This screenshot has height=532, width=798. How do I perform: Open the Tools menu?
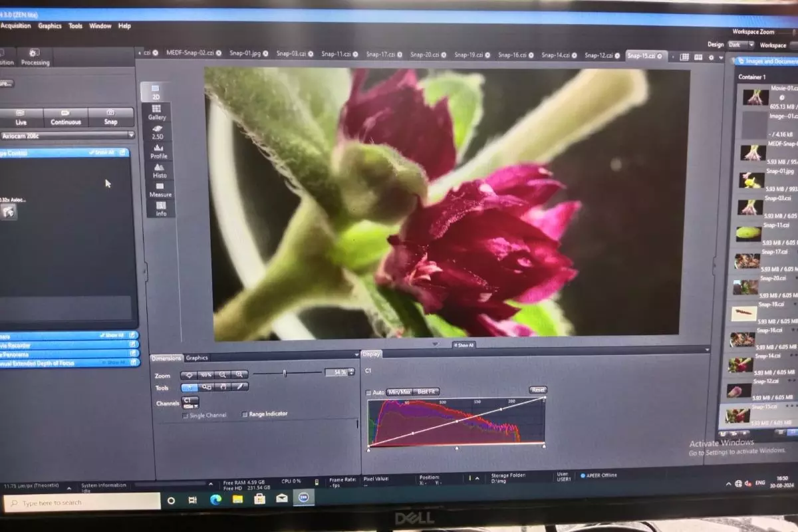pyautogui.click(x=76, y=26)
